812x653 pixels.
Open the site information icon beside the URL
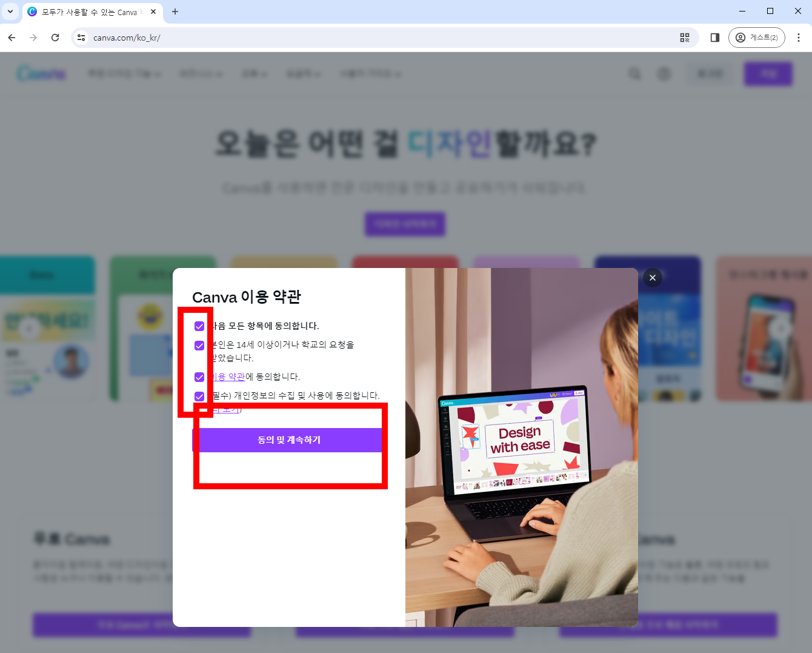coord(81,38)
